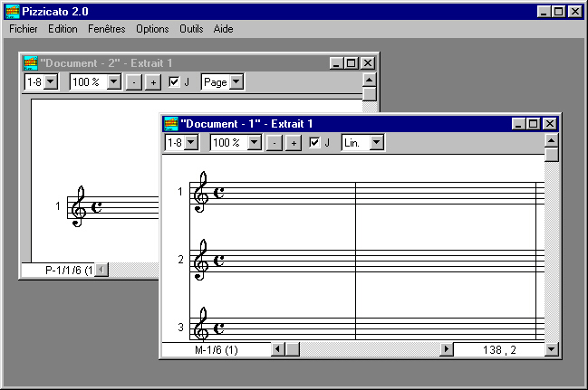Open the Page view mode dropdown in Document 2
The height and width of the screenshot is (390, 588).
236,81
